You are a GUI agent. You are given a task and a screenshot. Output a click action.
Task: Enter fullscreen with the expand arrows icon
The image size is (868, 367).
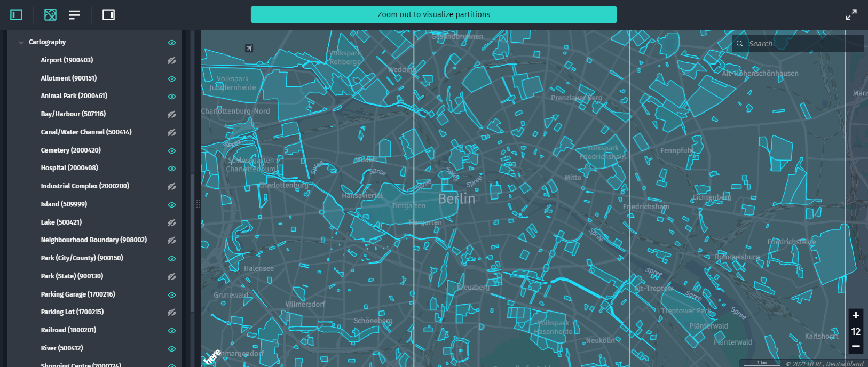[x=851, y=14]
